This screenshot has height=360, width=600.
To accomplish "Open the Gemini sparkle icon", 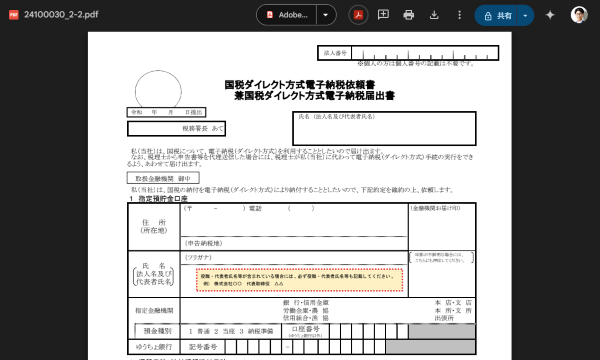I will click(x=550, y=15).
